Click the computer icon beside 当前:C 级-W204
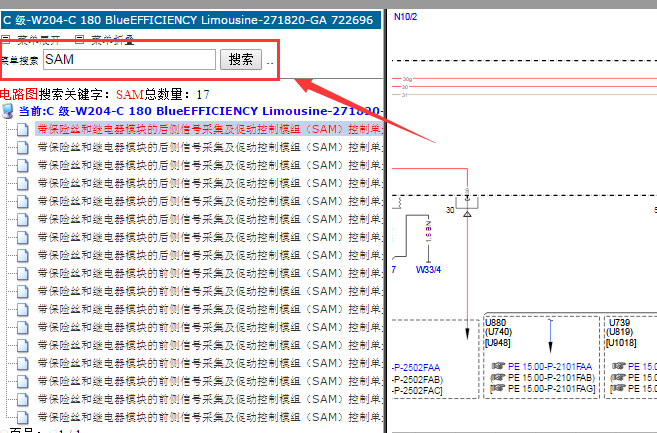657x433 pixels. coord(8,111)
